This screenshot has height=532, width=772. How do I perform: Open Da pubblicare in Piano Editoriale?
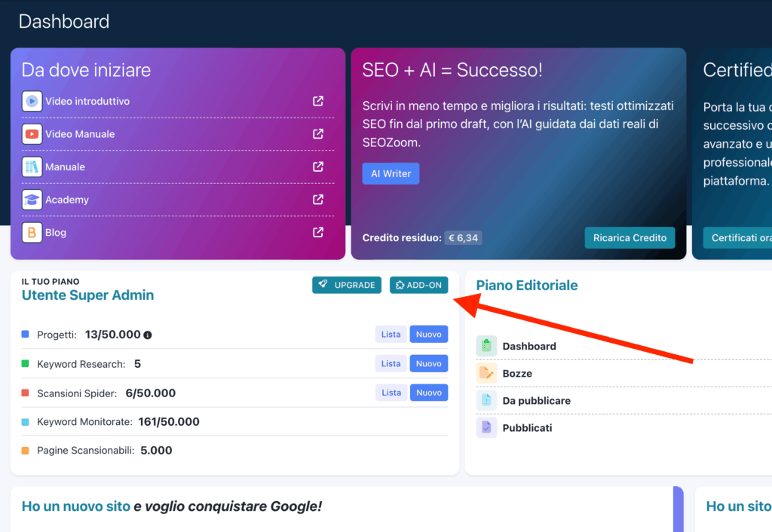536,400
